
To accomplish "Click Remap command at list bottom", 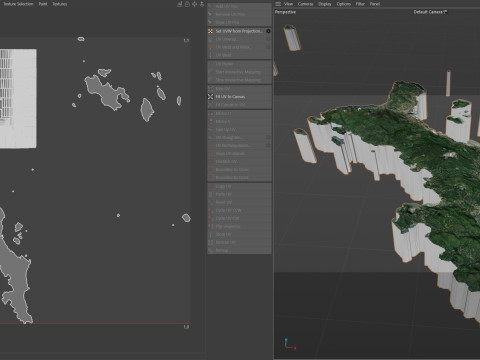I will coord(239,250).
